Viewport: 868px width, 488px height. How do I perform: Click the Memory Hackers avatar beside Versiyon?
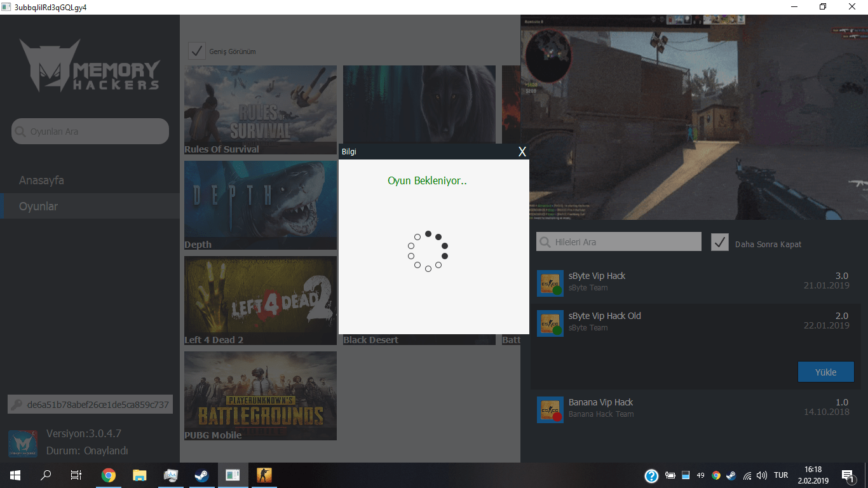tap(22, 444)
